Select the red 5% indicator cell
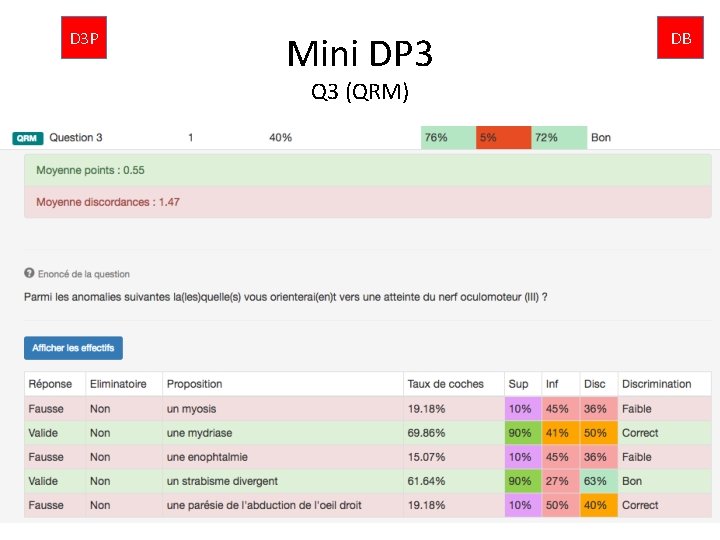This screenshot has width=720, height=540. (503, 137)
